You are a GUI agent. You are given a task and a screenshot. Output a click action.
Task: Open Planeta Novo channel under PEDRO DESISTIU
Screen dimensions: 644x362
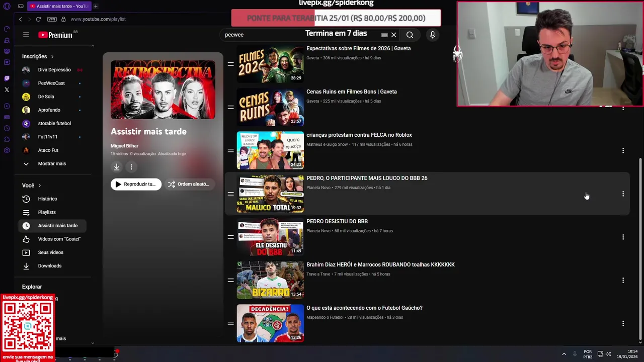318,231
